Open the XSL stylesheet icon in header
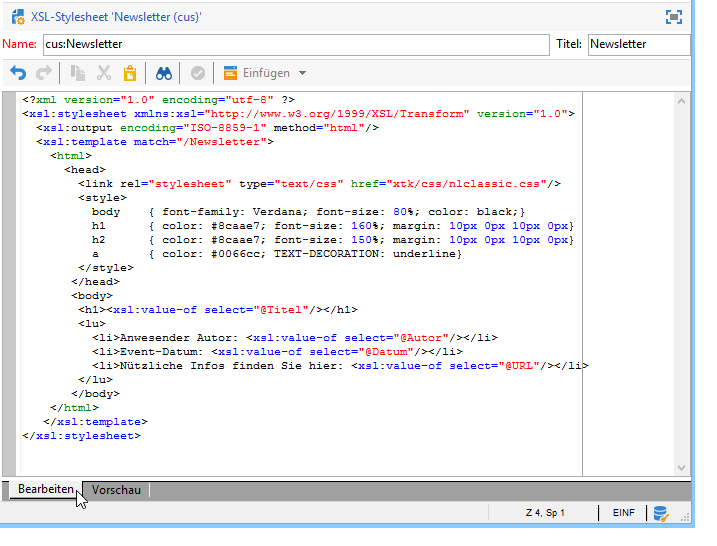This screenshot has width=717, height=546. click(x=18, y=17)
